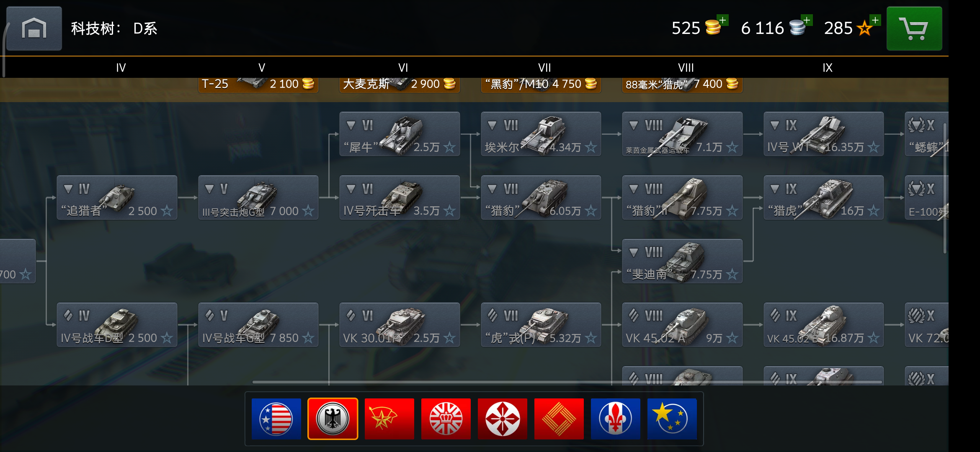The image size is (980, 452).
Task: Select the VK 45.02 A heavy tank
Action: click(x=682, y=325)
